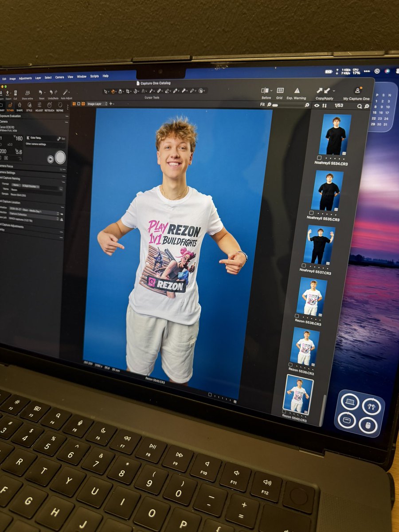The height and width of the screenshot is (532, 399).
Task: Activate the Auto Adjust wand
Action: (66, 92)
